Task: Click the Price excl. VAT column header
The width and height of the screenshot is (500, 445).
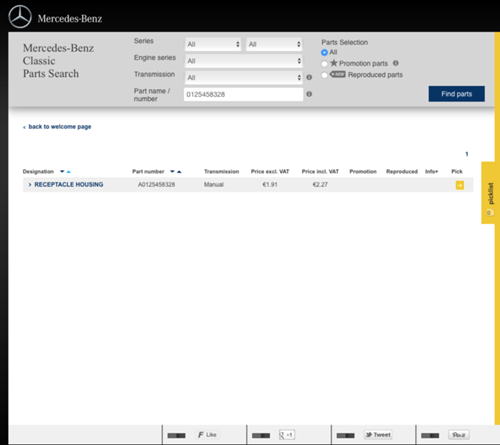Action: 270,172
